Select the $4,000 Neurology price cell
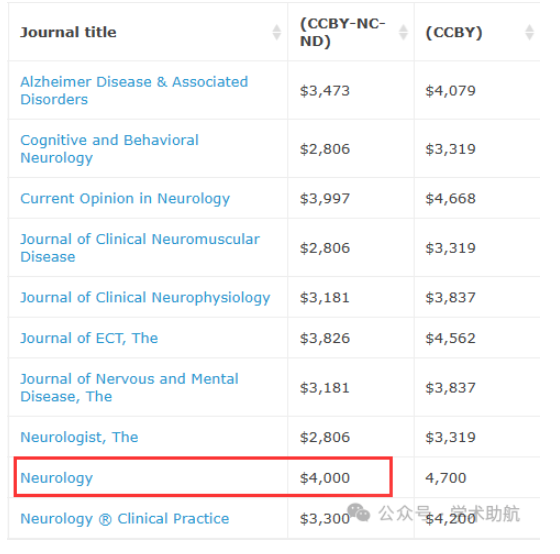 click(x=325, y=478)
